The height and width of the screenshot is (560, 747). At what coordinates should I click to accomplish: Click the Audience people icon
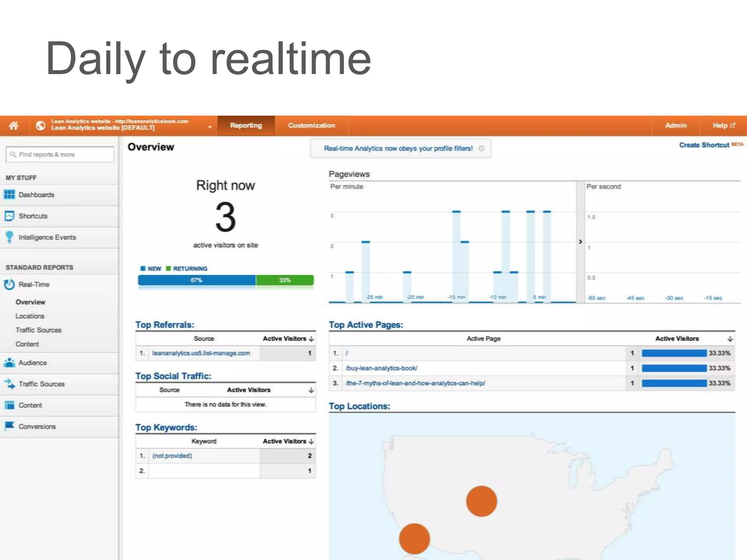tap(9, 363)
